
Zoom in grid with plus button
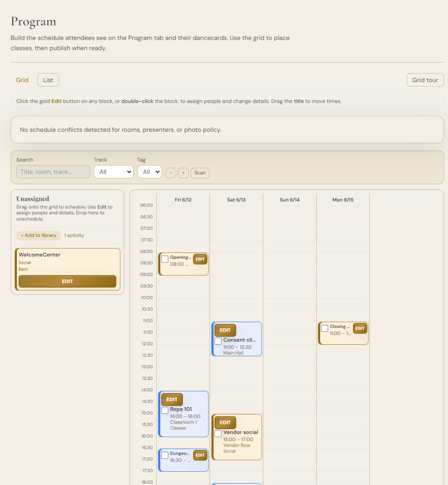(183, 172)
